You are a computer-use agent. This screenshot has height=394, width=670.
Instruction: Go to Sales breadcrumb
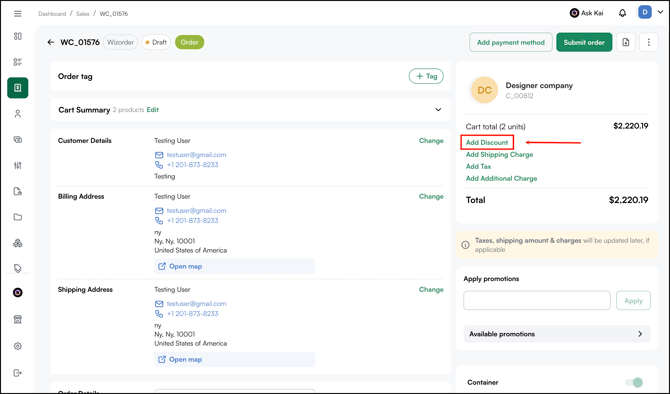(x=82, y=14)
